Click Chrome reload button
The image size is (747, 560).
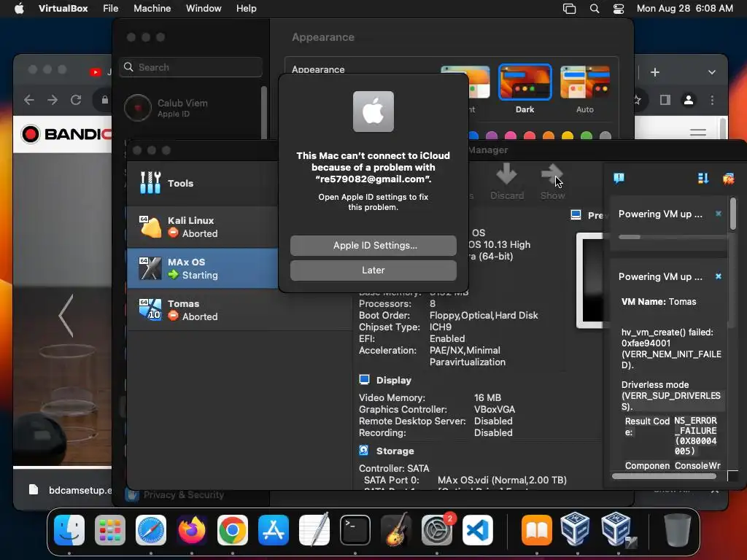coord(76,100)
